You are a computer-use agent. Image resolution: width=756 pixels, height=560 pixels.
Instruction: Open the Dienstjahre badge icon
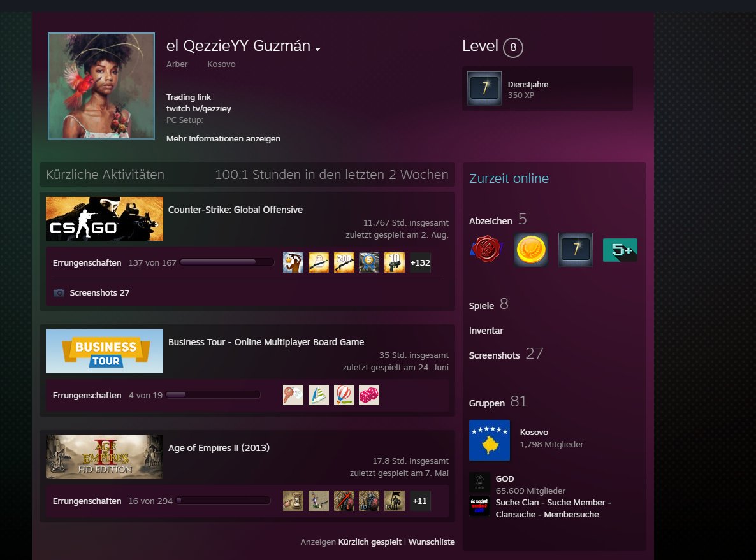point(484,88)
